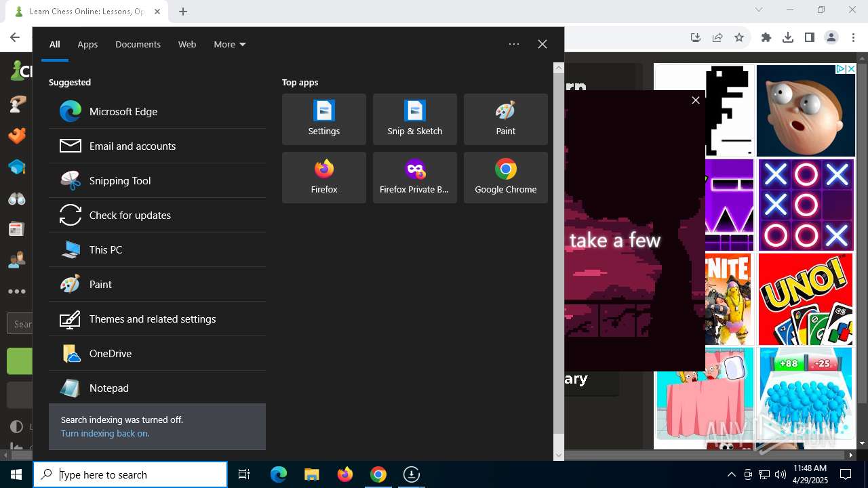Open the notification center
Image resolution: width=868 pixels, height=488 pixels.
[846, 474]
